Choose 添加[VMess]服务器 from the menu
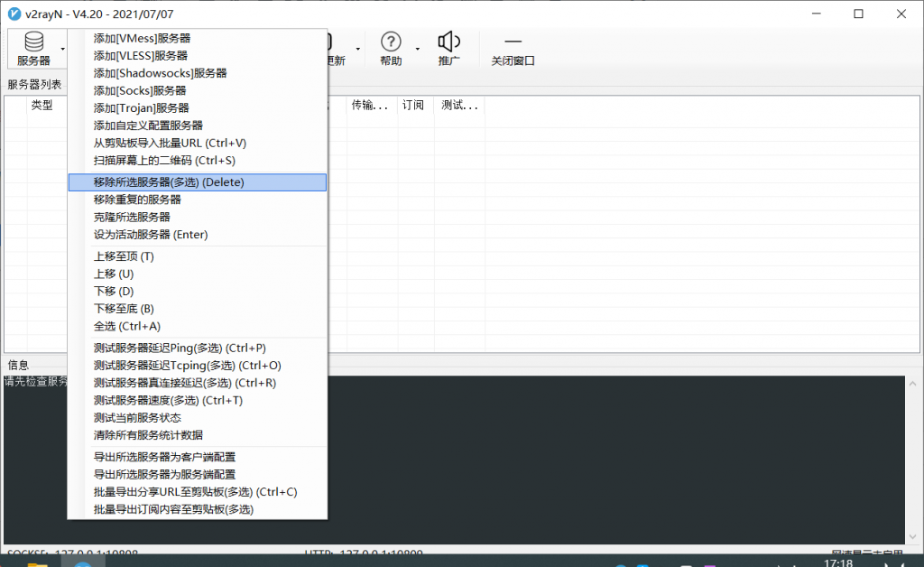 (x=142, y=39)
